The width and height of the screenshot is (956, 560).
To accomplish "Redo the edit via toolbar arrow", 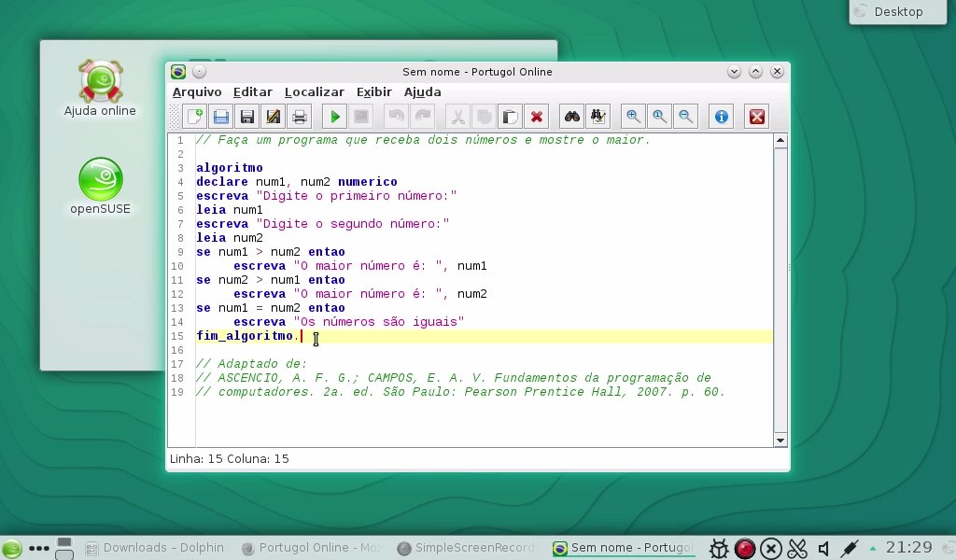I will click(x=423, y=117).
